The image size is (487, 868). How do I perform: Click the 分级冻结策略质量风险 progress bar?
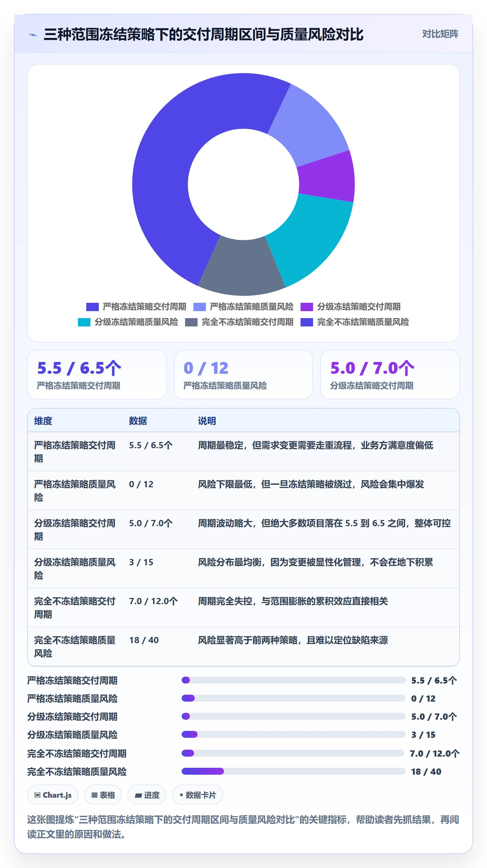pyautogui.click(x=294, y=734)
